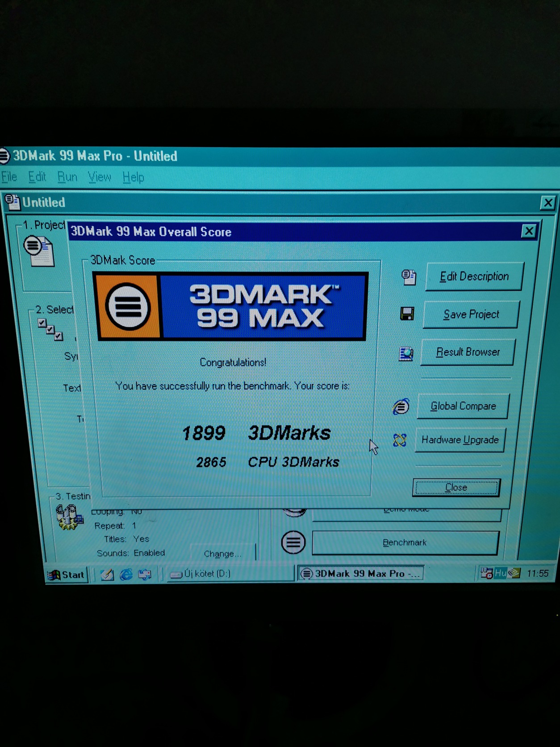Click the Hardware Upgrade button

coord(460,440)
